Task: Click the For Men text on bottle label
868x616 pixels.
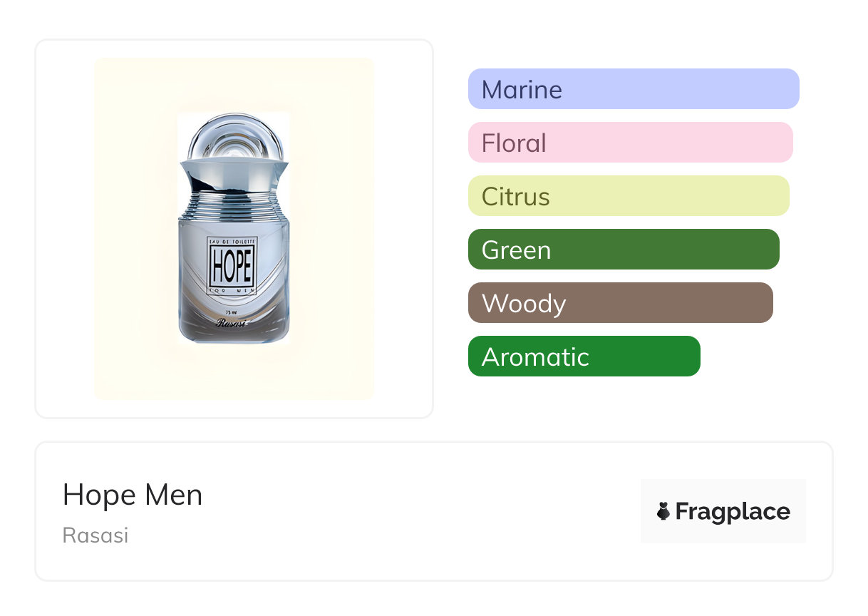Action: pos(229,291)
